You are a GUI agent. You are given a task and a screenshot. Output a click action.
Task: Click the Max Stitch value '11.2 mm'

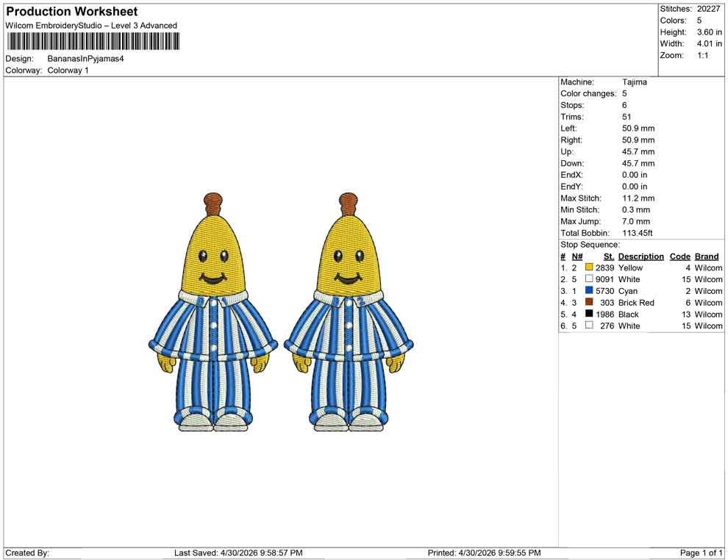(638, 198)
